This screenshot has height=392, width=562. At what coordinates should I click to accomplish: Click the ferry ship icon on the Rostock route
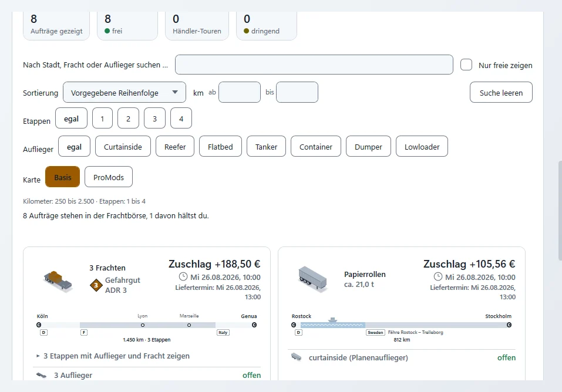pyautogui.click(x=332, y=320)
